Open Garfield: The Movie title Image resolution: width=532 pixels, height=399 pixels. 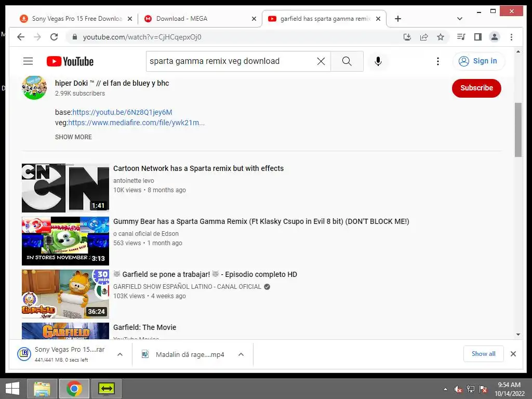[145, 327]
